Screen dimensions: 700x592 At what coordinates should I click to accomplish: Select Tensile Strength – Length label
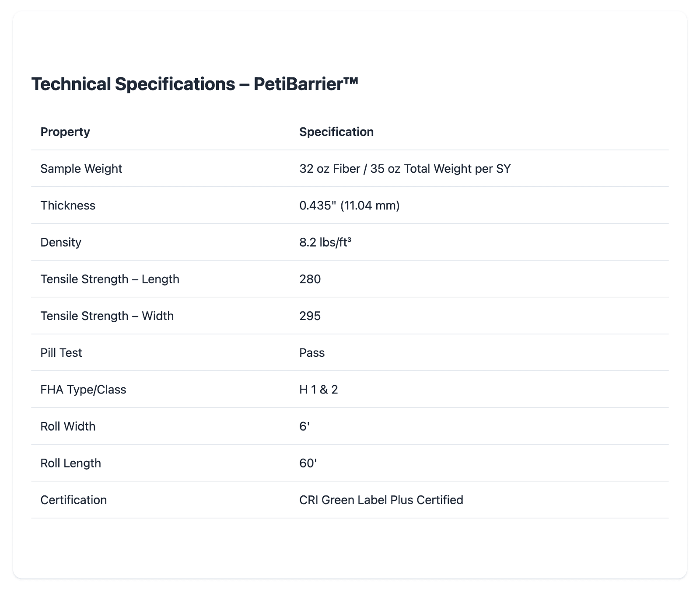point(110,279)
